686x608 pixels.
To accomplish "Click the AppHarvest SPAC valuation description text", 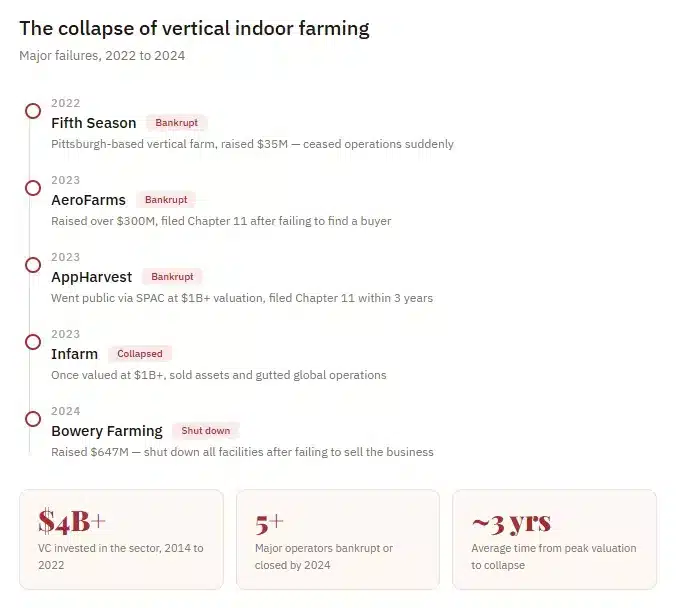I will (242, 298).
